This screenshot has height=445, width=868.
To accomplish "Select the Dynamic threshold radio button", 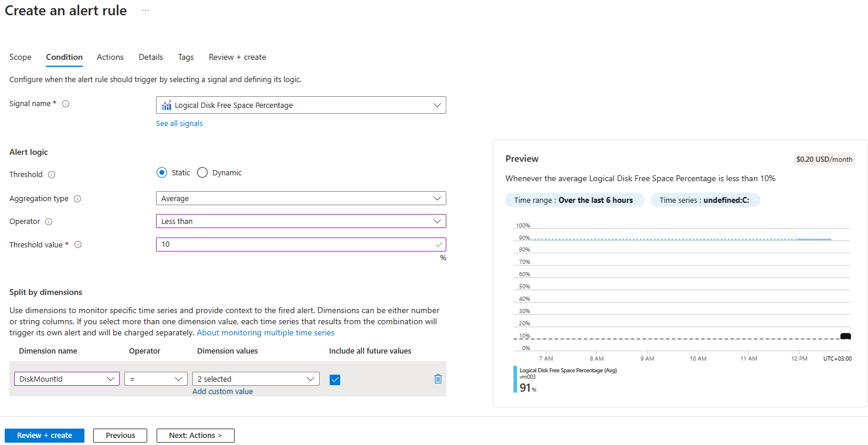I will click(202, 172).
